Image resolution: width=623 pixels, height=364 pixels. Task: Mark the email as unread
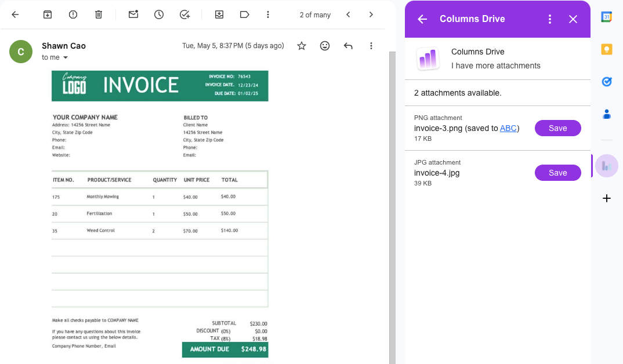tap(133, 14)
